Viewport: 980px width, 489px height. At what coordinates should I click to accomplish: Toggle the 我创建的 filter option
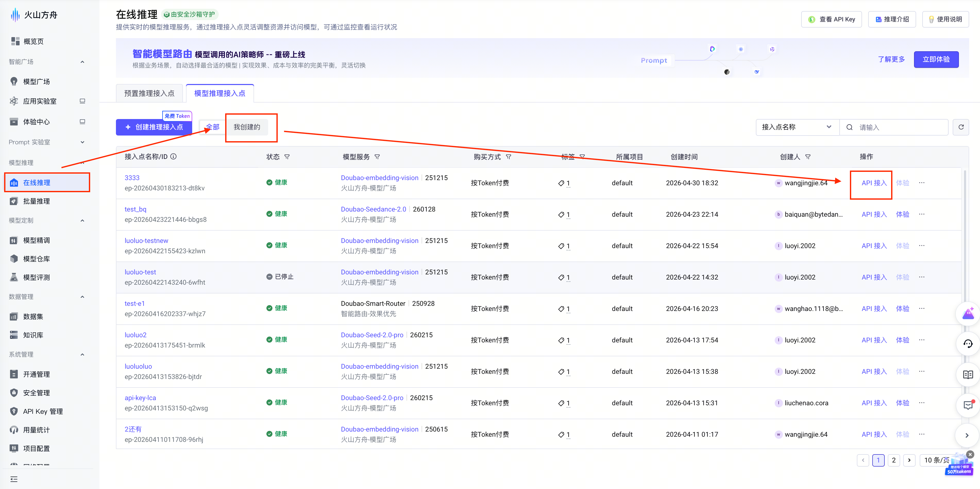click(247, 127)
